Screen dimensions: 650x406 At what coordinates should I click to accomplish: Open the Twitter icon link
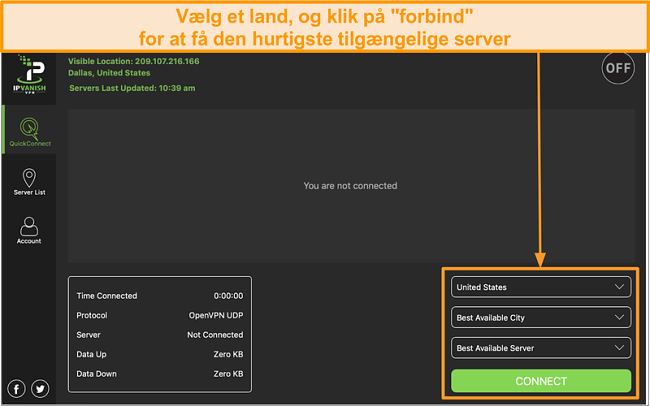click(40, 389)
